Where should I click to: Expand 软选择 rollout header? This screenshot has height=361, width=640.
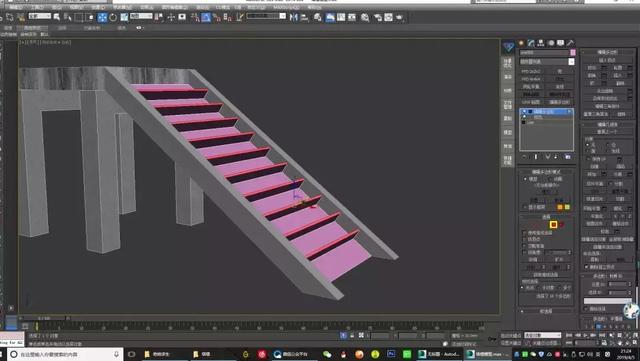point(546,311)
